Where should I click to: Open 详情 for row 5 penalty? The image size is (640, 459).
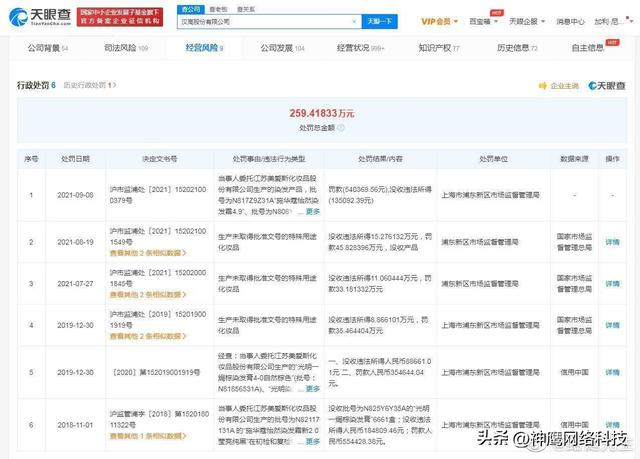click(612, 373)
